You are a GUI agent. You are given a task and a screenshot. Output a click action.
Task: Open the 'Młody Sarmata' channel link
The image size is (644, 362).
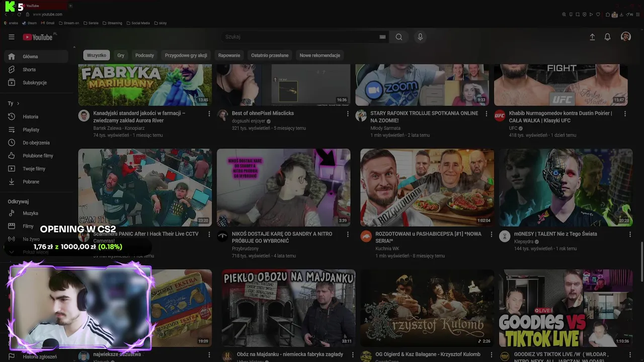coord(385,128)
